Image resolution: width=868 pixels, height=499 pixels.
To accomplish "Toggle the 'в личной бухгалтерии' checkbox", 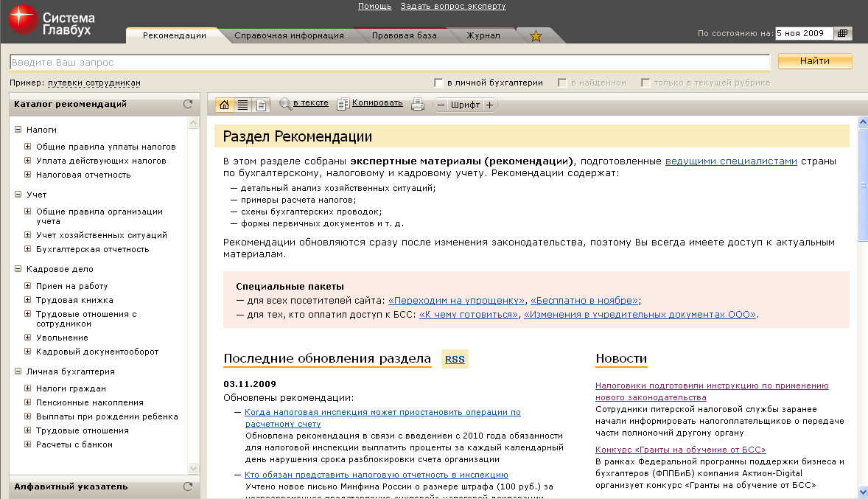I will [x=439, y=83].
